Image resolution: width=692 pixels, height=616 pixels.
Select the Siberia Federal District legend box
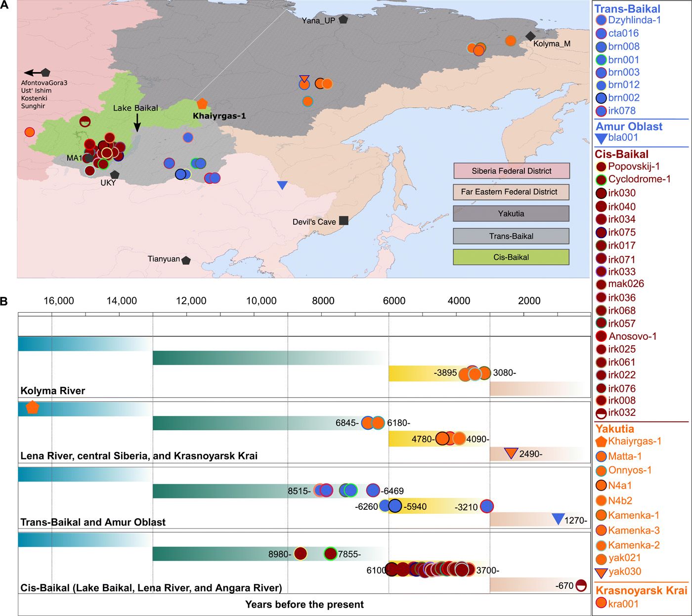click(511, 171)
